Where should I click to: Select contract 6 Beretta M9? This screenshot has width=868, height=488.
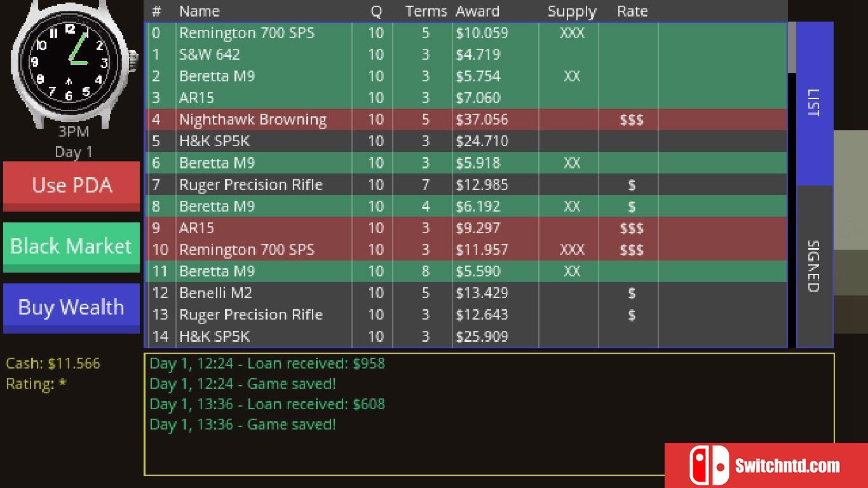click(467, 163)
